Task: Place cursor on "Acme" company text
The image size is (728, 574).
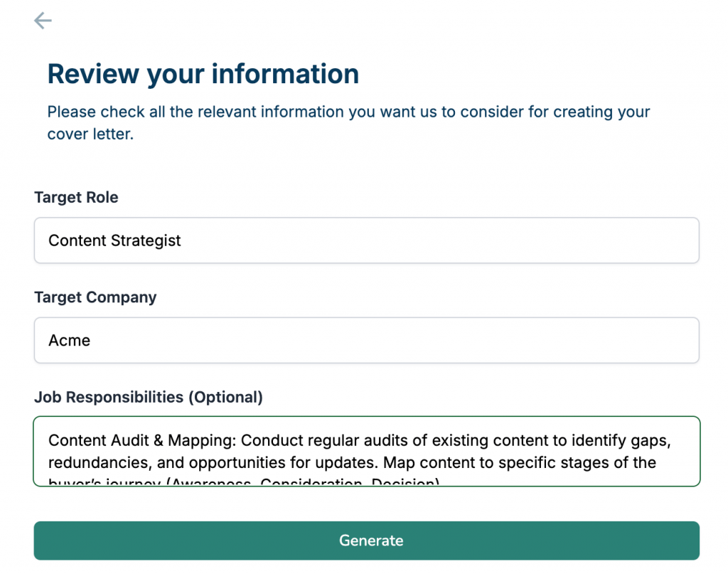Action: 69,340
